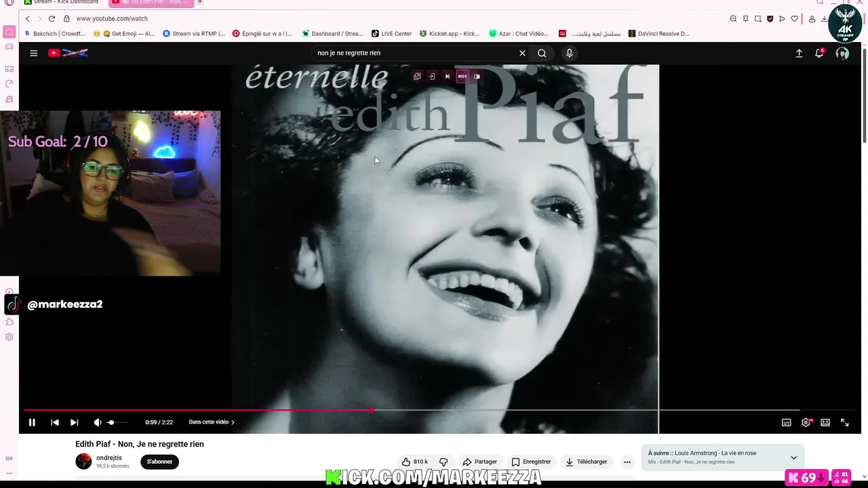The height and width of the screenshot is (488, 868).
Task: Open the Stream via RTMP bookmark
Action: [x=194, y=34]
